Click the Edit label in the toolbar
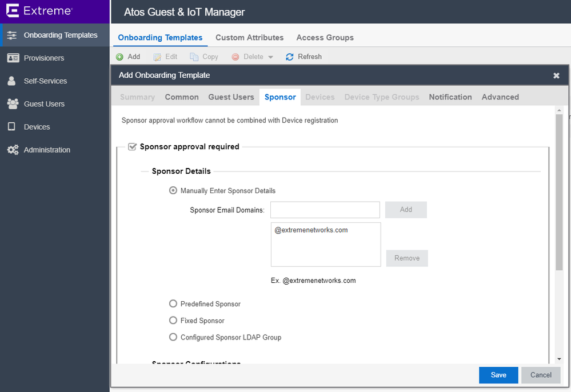571x392 pixels. 171,57
